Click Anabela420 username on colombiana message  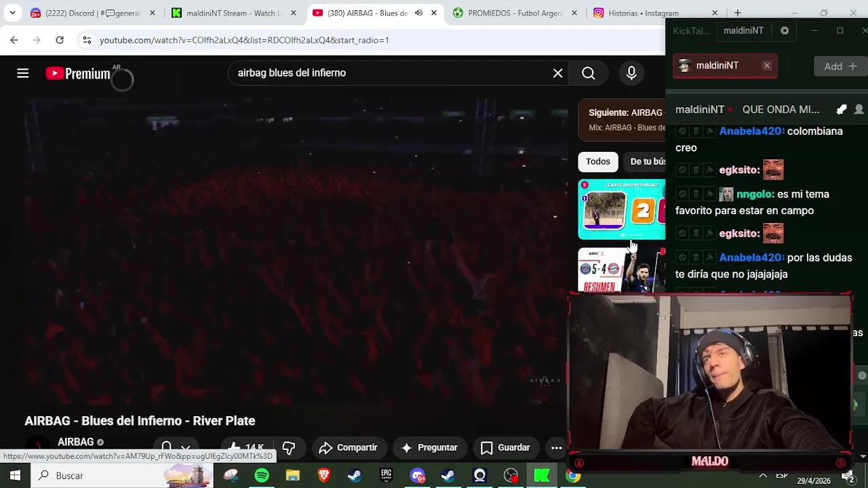(751, 131)
